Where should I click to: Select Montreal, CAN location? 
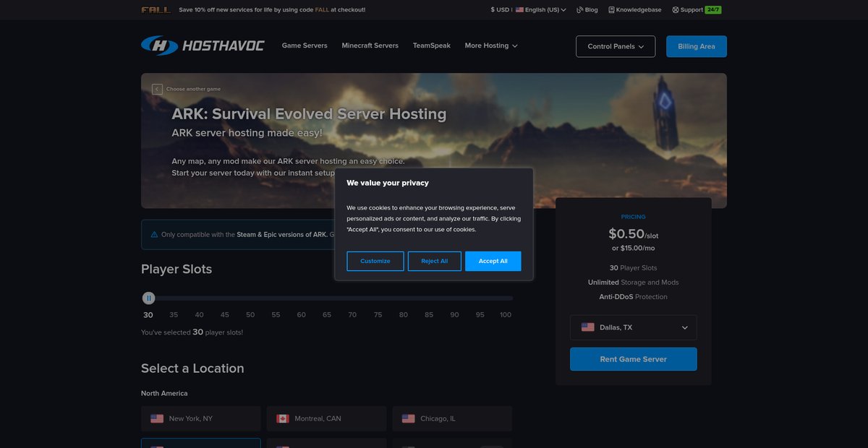point(327,418)
